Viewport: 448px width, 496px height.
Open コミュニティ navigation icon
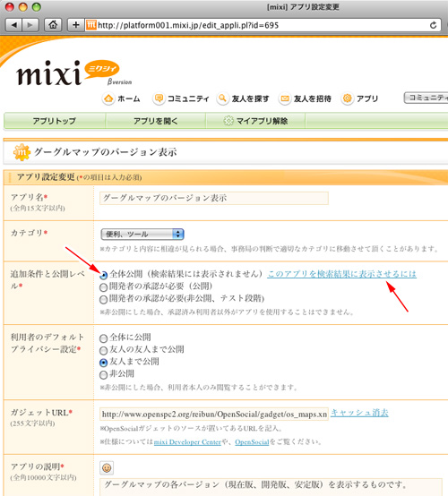(159, 98)
